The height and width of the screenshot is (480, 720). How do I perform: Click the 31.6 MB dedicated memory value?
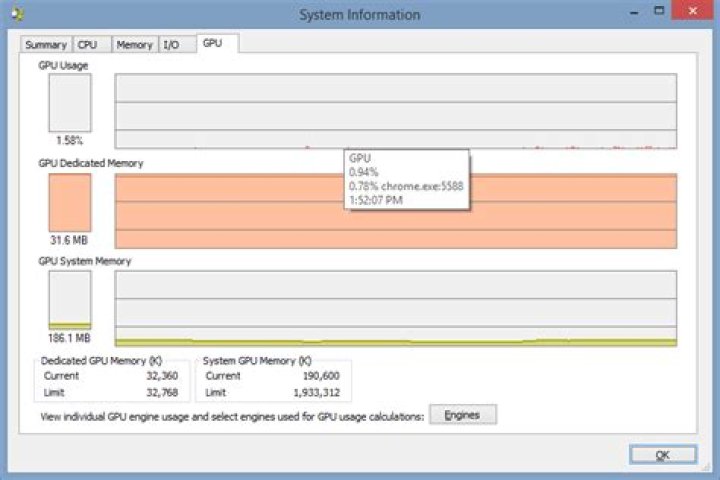coord(69,240)
